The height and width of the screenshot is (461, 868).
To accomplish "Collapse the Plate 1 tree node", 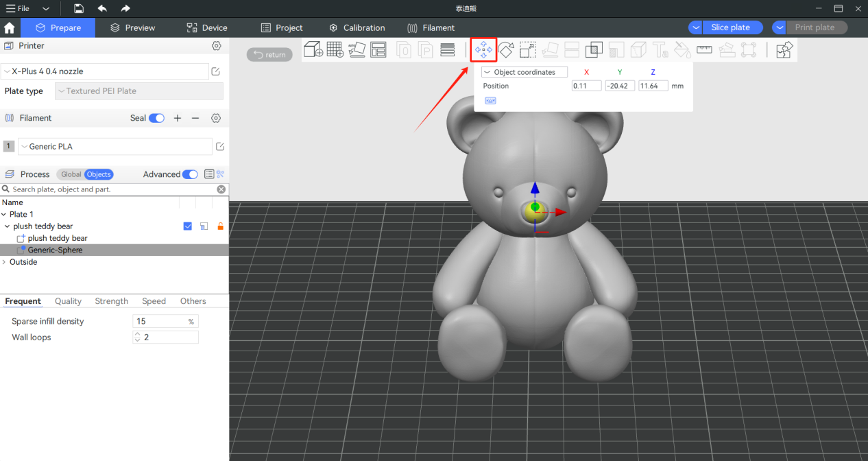I will coord(4,215).
